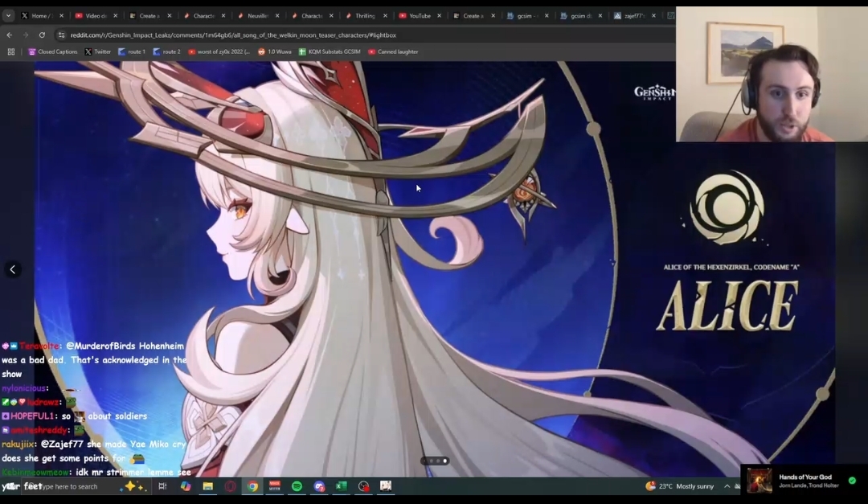Open Copilot from the taskbar

[186, 486]
